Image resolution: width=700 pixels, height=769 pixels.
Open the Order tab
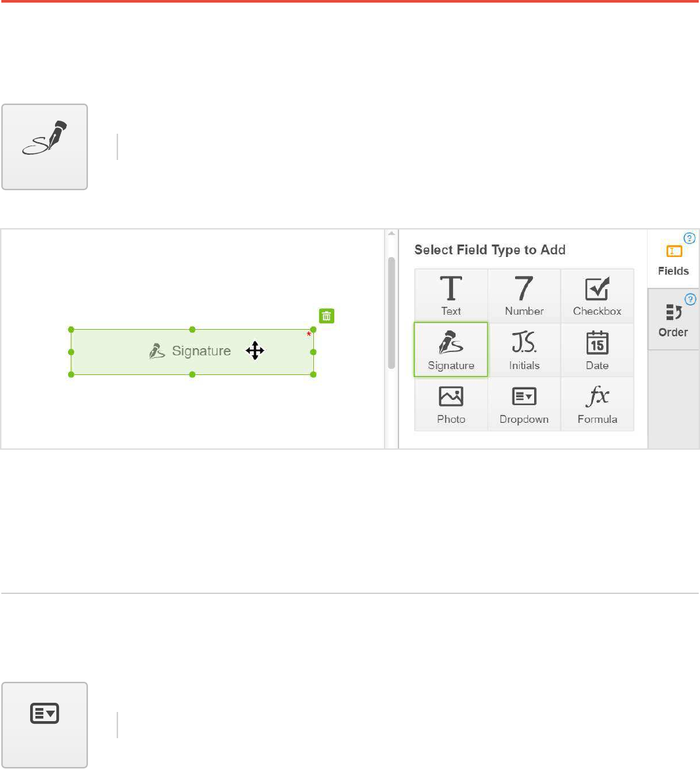[x=673, y=320]
